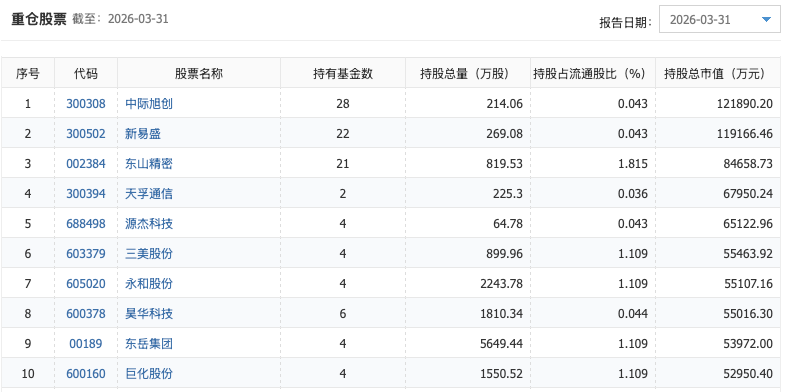Click the 持股总市值（万元） column header
This screenshot has height=392, width=786.
point(718,74)
